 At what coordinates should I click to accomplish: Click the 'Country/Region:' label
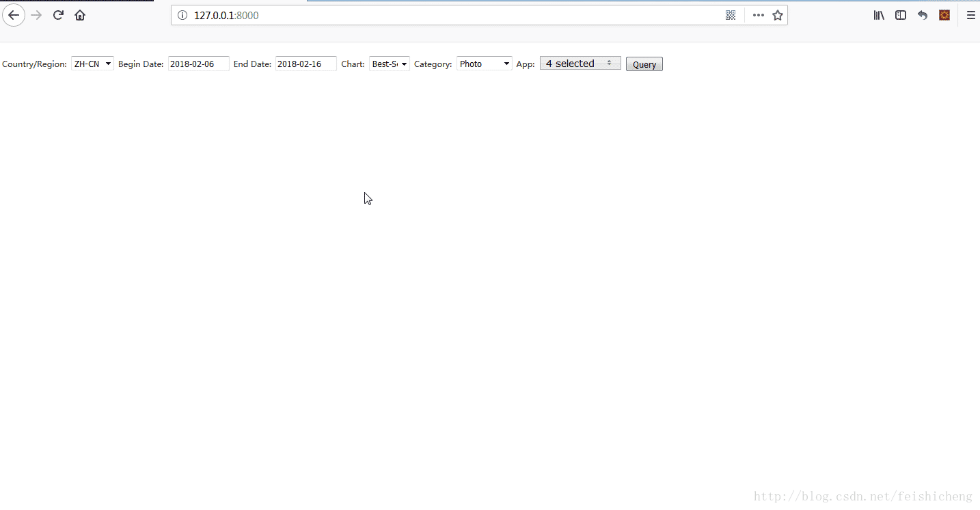coord(35,64)
